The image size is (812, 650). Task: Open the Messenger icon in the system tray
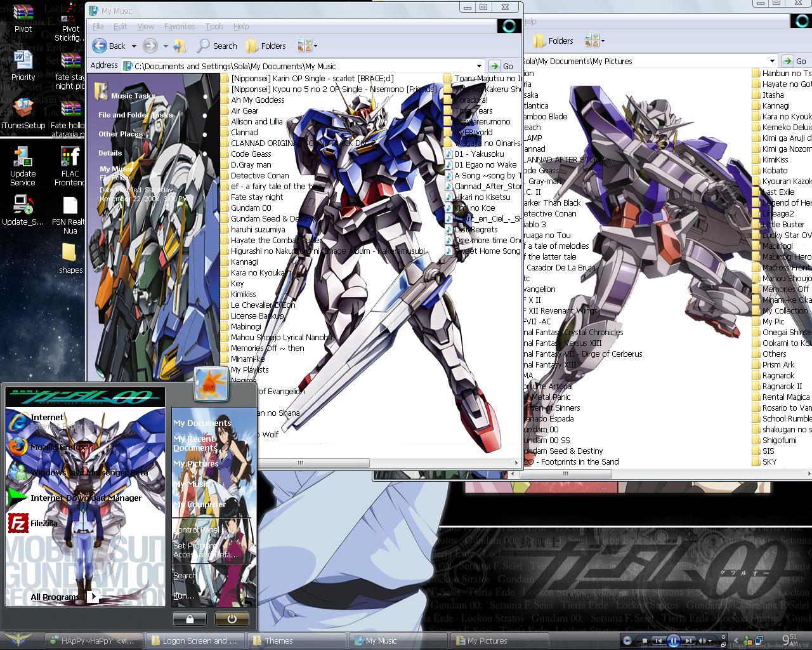(748, 640)
